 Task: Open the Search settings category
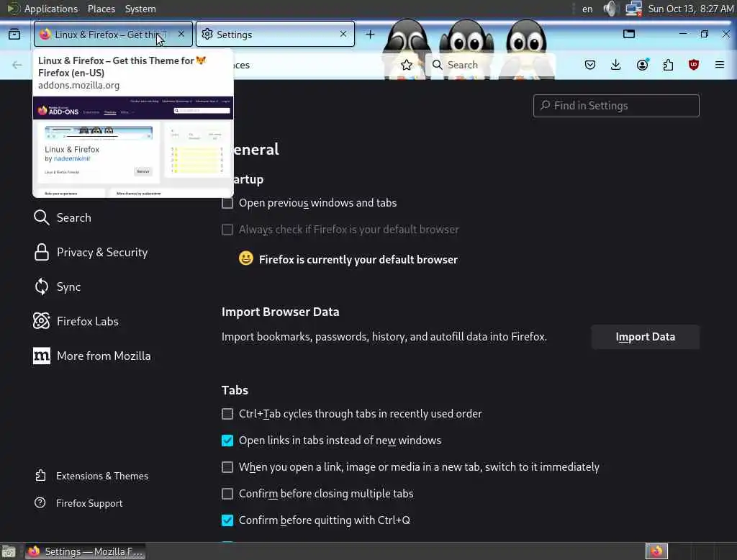click(x=63, y=217)
